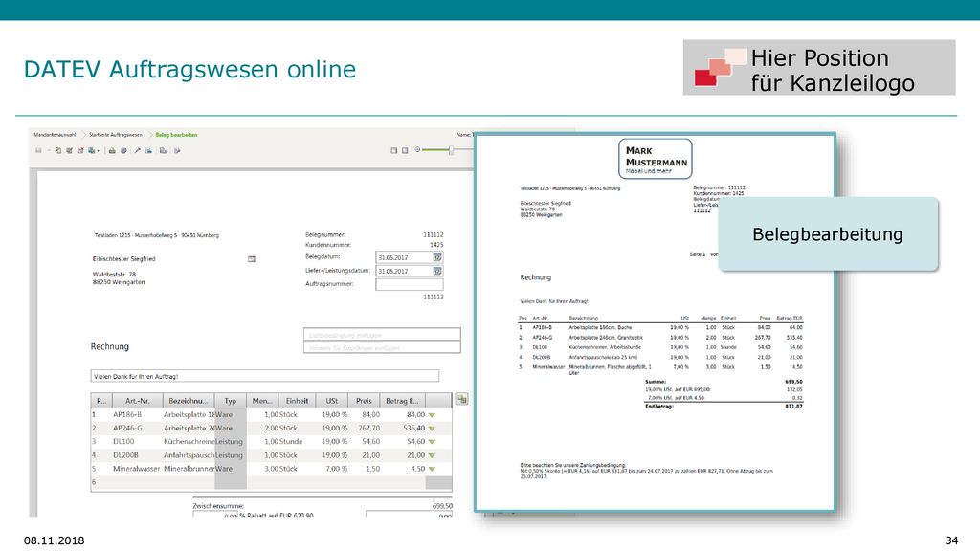Click the Kanzleilogo placeholder image

(x=819, y=68)
